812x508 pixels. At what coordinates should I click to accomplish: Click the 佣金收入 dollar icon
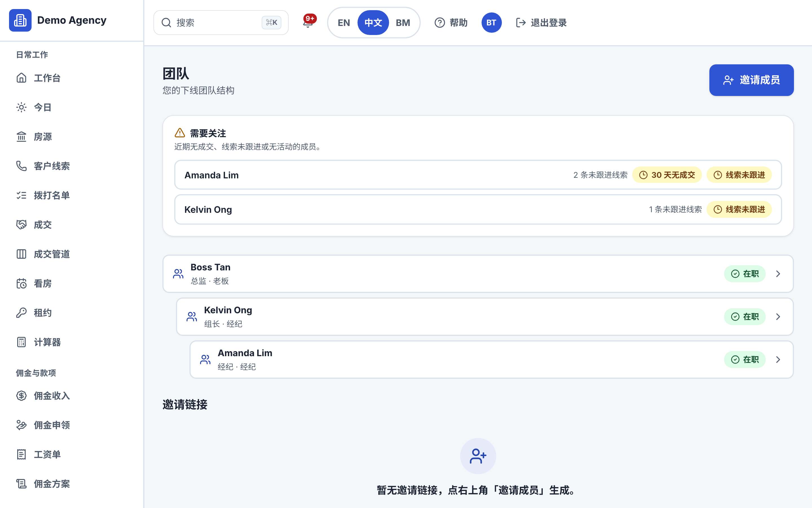21,396
